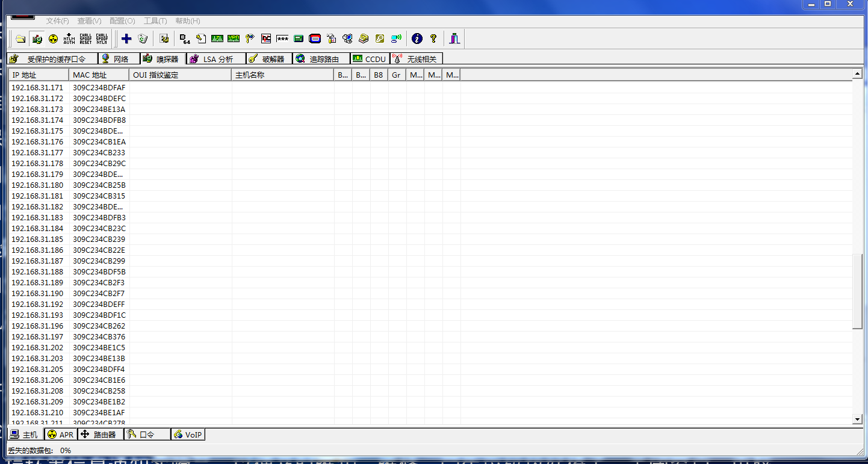Click MAC address 309C234BDEFC

tap(99, 99)
